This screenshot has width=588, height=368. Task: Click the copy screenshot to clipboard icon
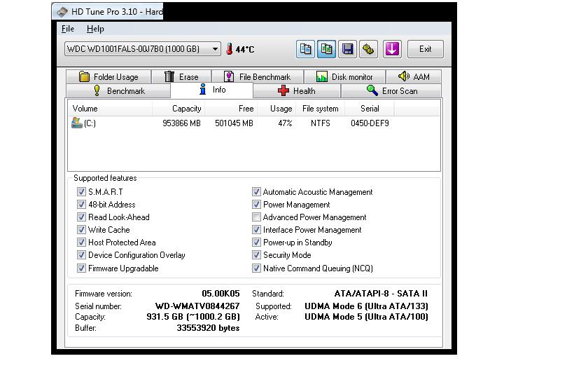tap(326, 49)
